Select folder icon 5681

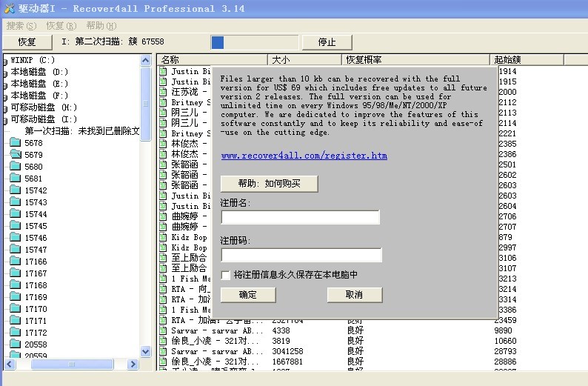[x=16, y=179]
